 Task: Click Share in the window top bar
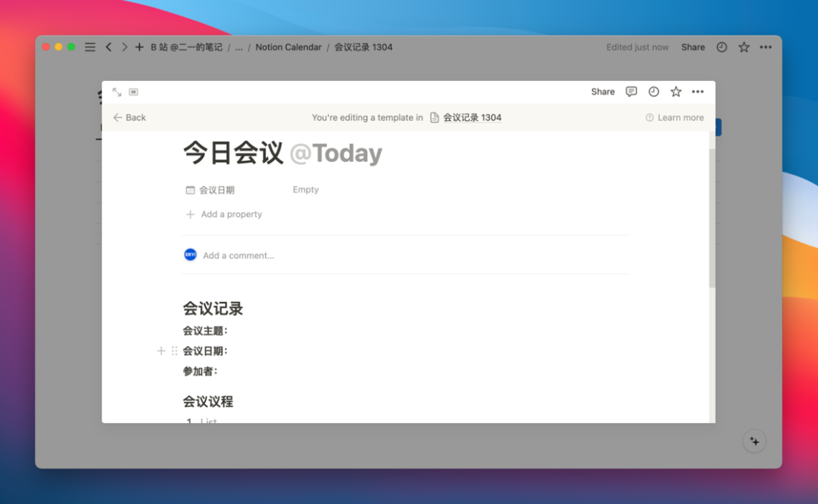pyautogui.click(x=693, y=47)
